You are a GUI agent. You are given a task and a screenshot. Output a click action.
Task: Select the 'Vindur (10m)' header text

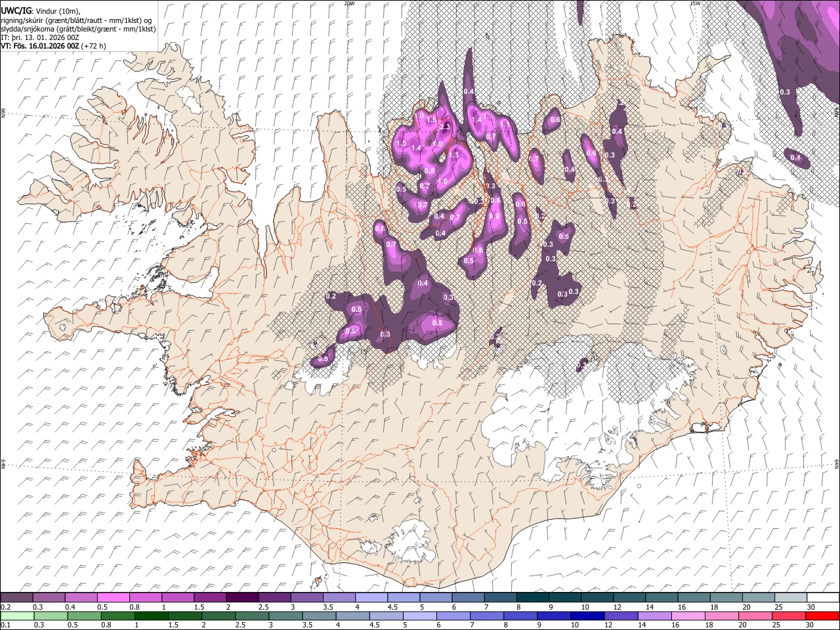[x=56, y=11]
